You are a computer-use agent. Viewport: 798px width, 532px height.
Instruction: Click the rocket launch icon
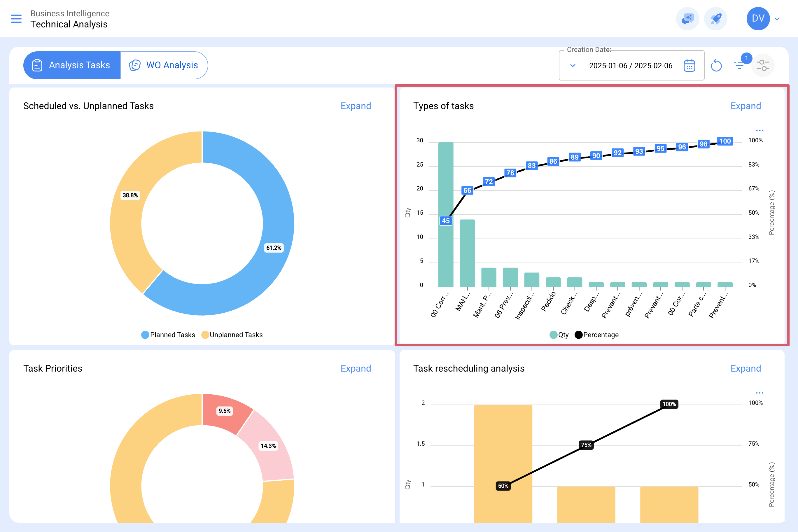(x=715, y=19)
